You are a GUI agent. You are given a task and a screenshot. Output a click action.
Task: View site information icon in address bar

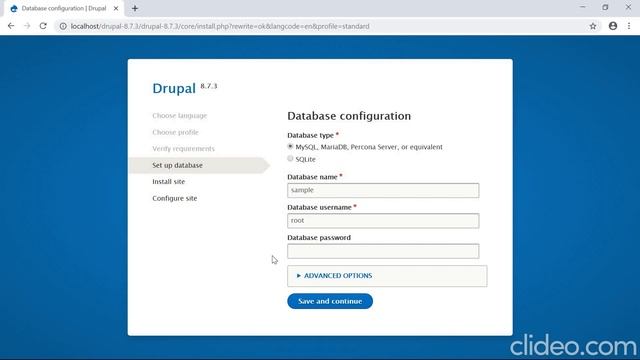click(x=63, y=26)
